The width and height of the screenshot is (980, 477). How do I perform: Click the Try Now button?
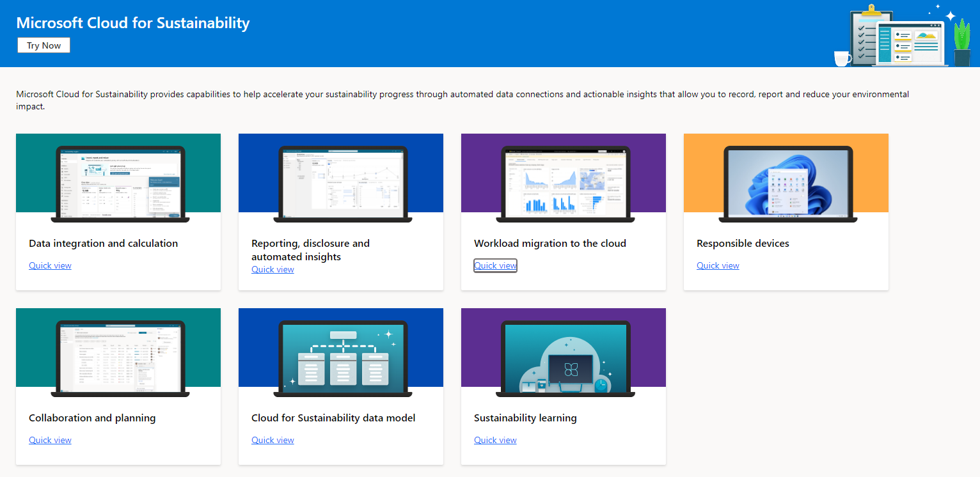(x=43, y=45)
